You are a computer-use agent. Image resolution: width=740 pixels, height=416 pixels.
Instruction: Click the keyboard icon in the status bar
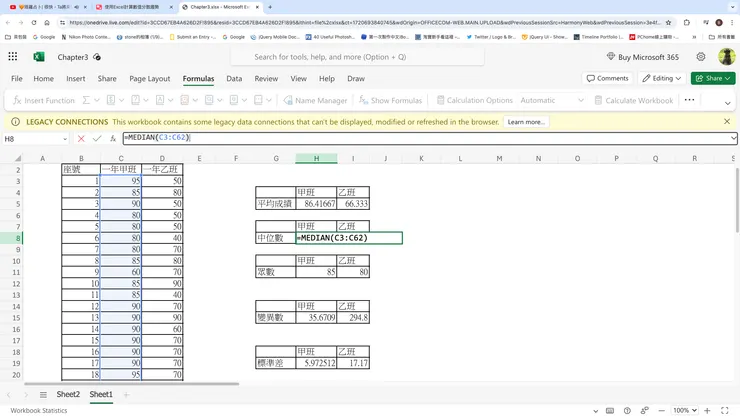tap(610, 410)
